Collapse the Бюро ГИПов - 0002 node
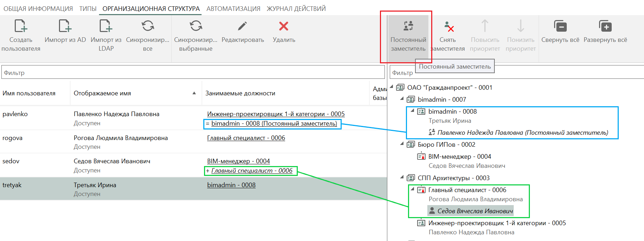Screen dimensions: 644x241 (x=402, y=144)
